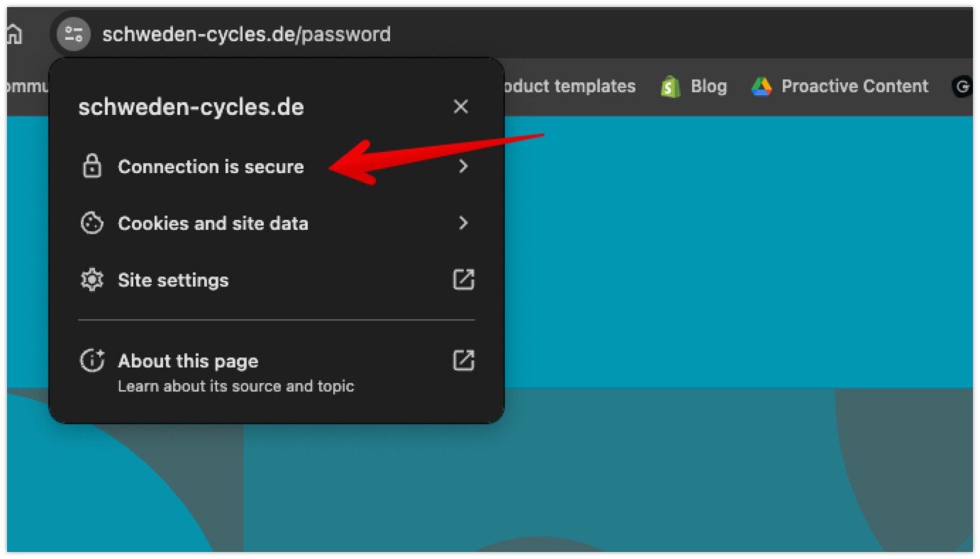This screenshot has height=559, width=980.
Task: Open the product templates bookmark
Action: [x=569, y=87]
